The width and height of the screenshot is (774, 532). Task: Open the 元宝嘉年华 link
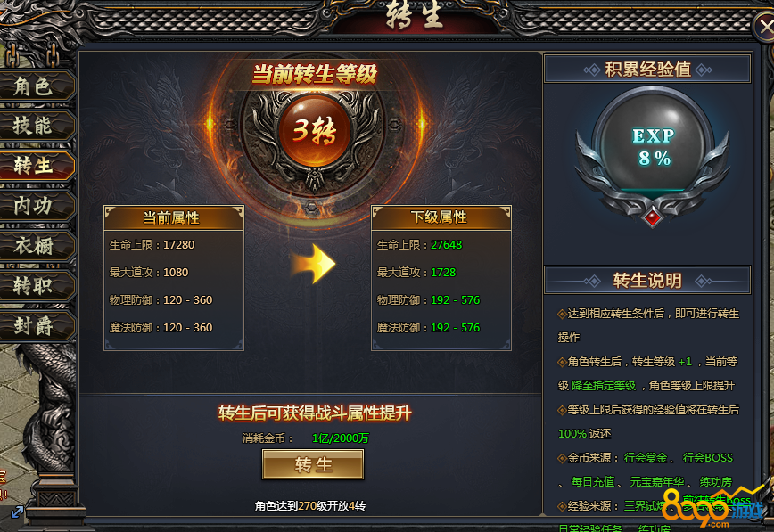pos(657,482)
